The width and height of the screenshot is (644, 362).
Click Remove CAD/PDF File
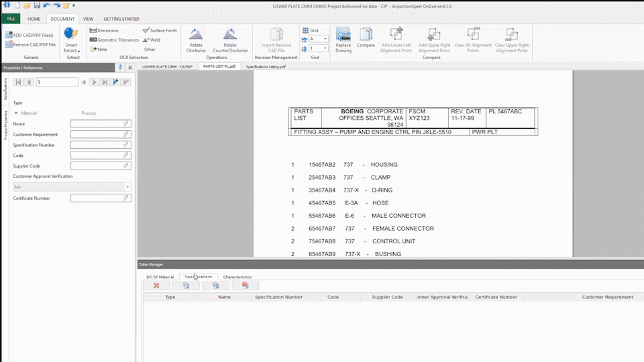coord(30,44)
